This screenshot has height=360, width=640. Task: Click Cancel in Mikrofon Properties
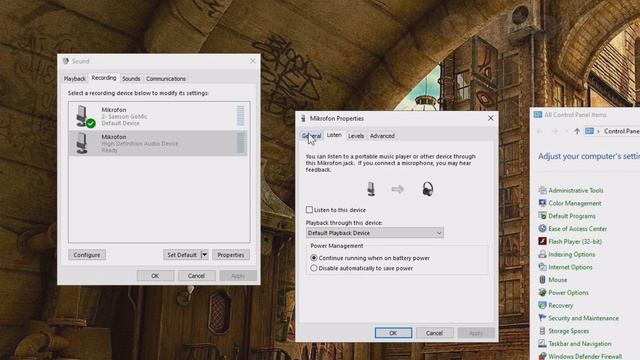(434, 333)
